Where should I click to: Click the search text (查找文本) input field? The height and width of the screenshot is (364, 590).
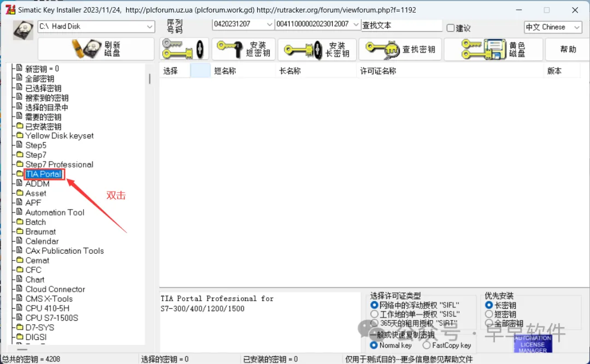pos(402,25)
